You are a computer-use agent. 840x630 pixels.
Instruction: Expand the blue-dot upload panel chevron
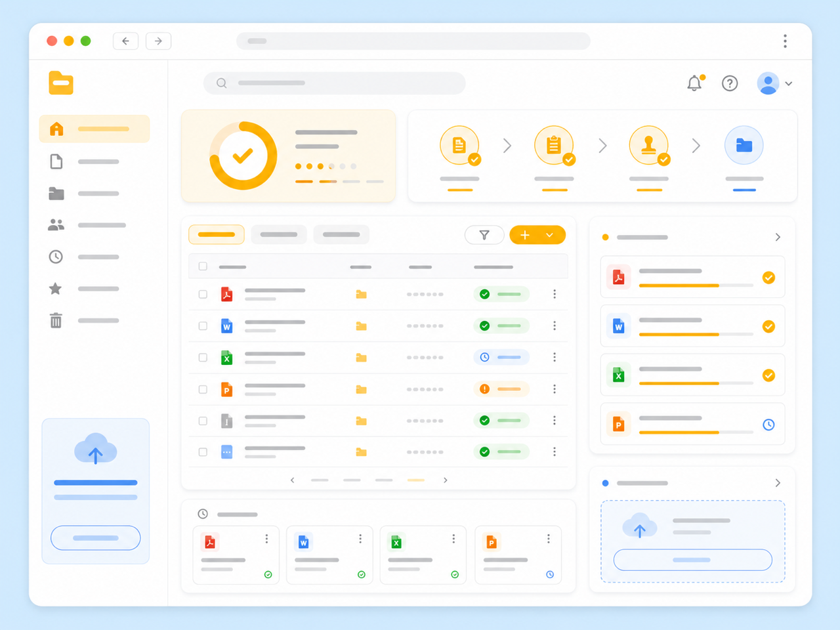(x=778, y=483)
